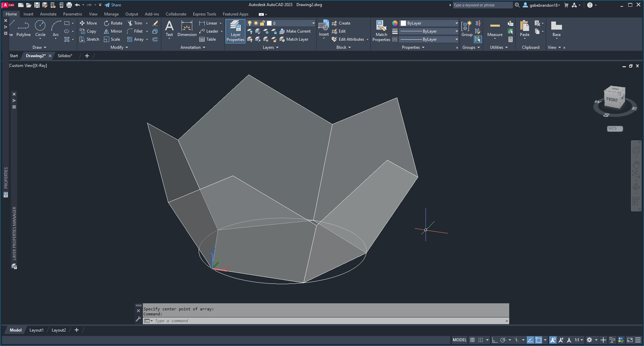Click the object color wheel swatch
644x346 pixels.
pos(395,23)
